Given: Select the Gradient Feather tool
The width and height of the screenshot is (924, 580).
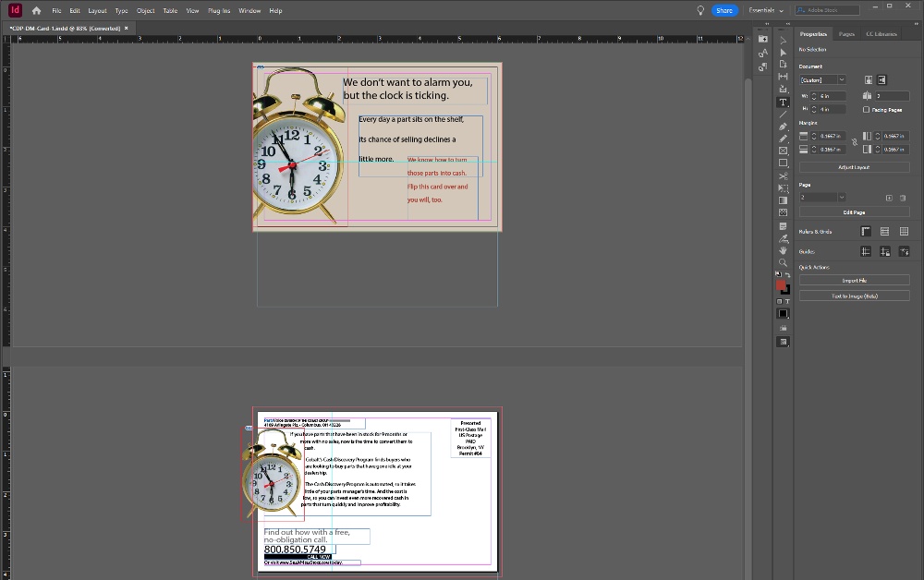Looking at the screenshot, I should 783,212.
